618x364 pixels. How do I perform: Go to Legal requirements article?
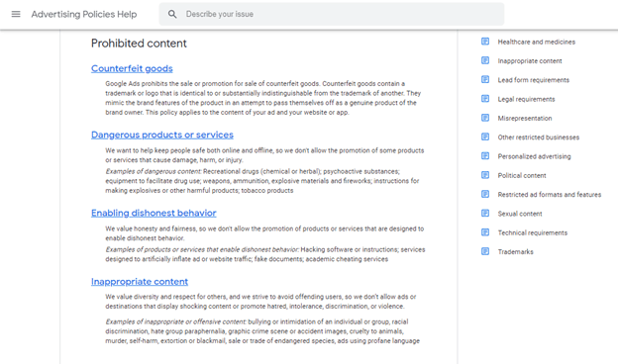coord(526,99)
